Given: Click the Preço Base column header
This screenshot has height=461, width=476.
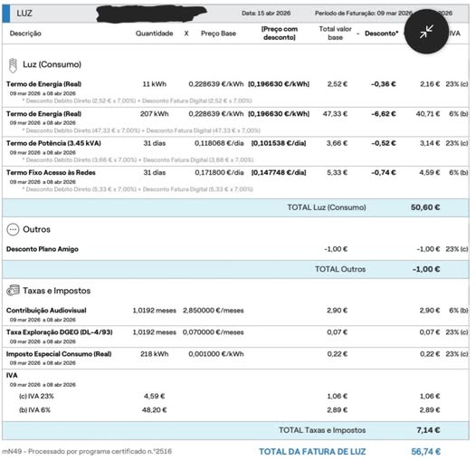Looking at the screenshot, I should (218, 34).
